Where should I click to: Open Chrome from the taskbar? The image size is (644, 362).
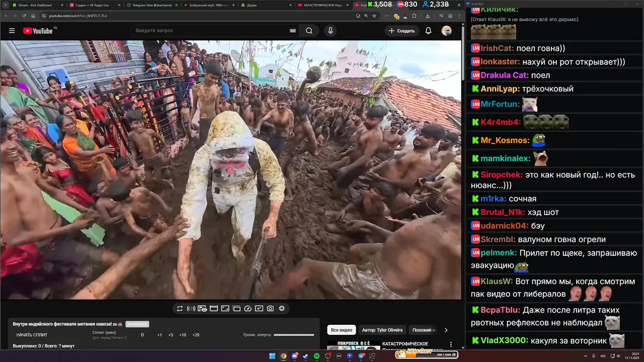coord(283,356)
